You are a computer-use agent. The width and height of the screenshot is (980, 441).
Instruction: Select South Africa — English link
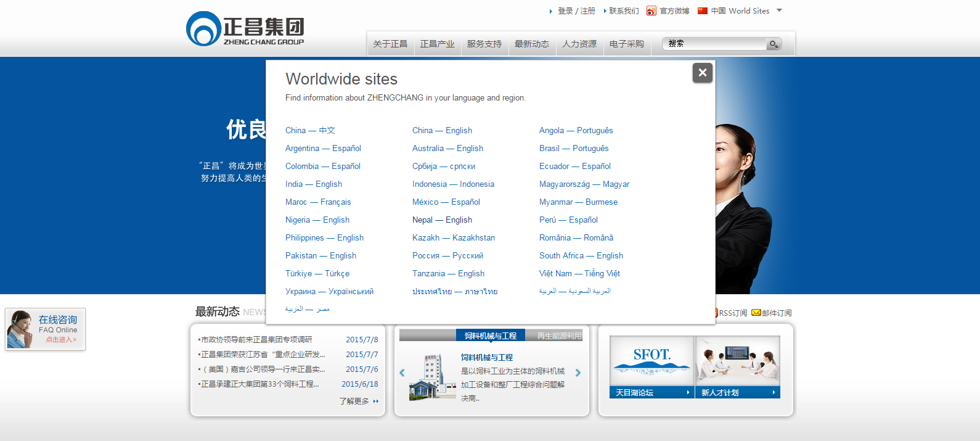(x=581, y=255)
